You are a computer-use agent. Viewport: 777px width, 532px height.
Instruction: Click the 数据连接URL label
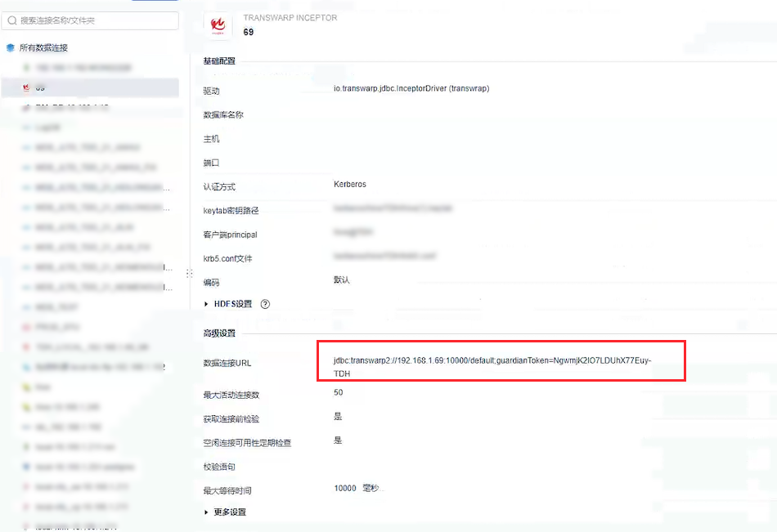click(227, 363)
